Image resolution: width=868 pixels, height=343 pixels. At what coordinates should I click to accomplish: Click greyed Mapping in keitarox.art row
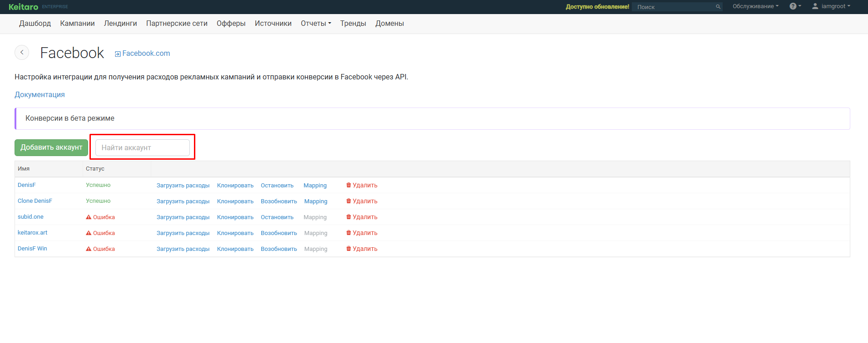click(x=316, y=233)
